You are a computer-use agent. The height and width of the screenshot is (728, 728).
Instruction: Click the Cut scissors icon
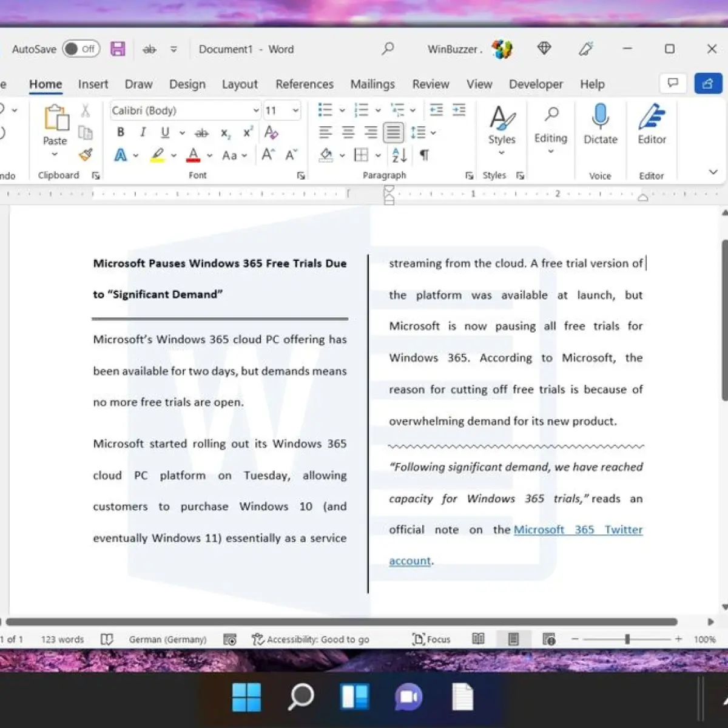(x=86, y=110)
